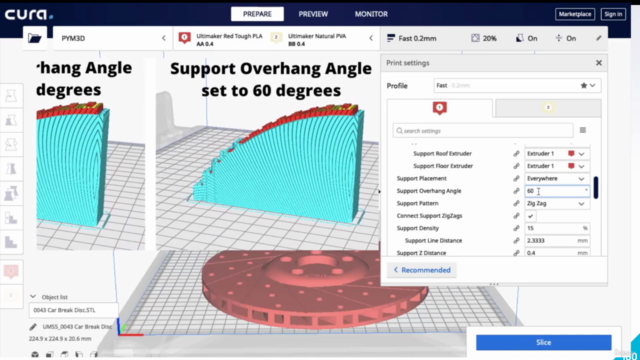Collapse the PYM3D printer selector chevron
Image resolution: width=640 pixels, height=360 pixels.
164,38
